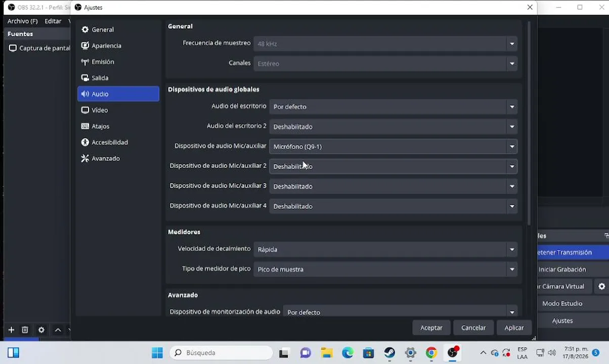
Task: Open the Emisión settings section
Action: click(118, 62)
